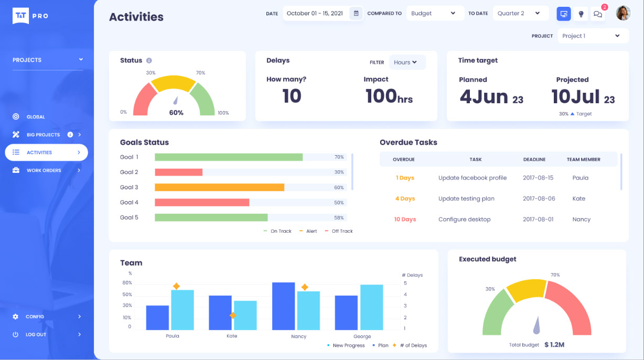This screenshot has width=644, height=360.
Task: Click the Update facebook profile task
Action: [x=473, y=178]
